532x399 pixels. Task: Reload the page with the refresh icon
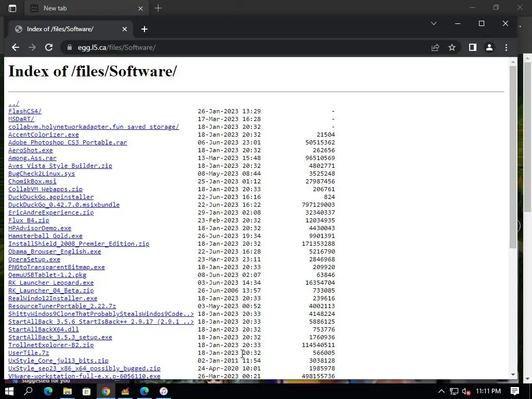pyautogui.click(x=49, y=47)
